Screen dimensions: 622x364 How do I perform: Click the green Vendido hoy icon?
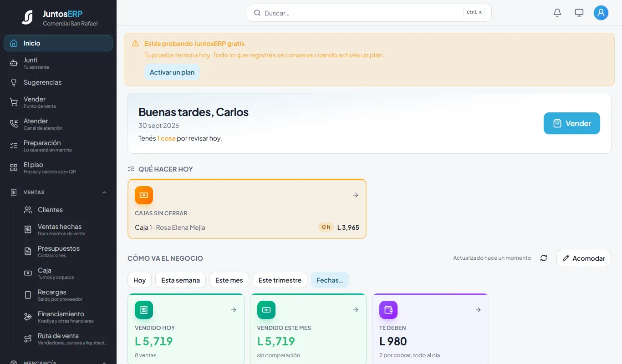click(x=144, y=310)
